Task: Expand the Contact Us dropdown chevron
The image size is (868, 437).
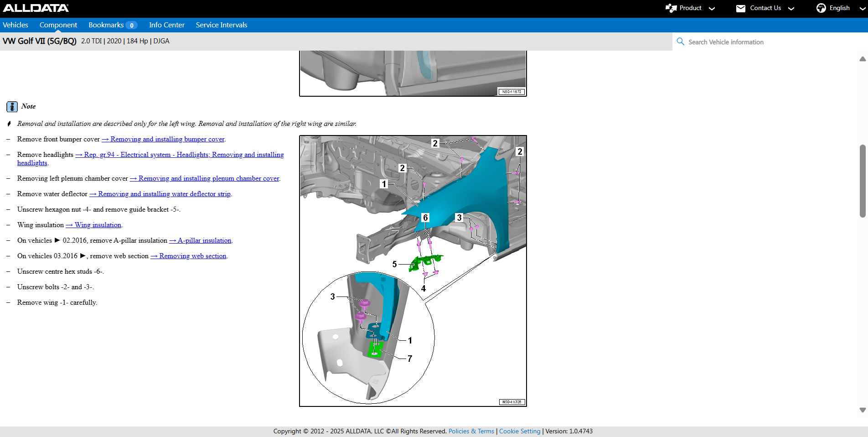Action: (x=791, y=9)
